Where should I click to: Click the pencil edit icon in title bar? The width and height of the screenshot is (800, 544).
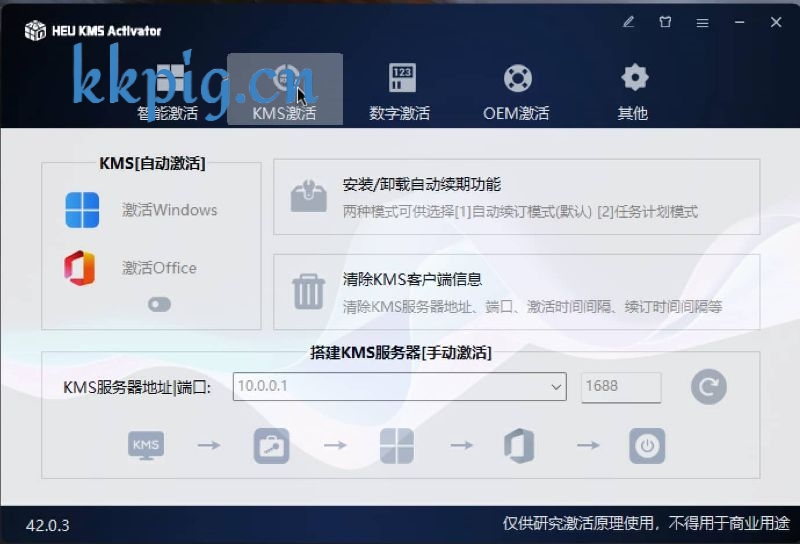(629, 22)
